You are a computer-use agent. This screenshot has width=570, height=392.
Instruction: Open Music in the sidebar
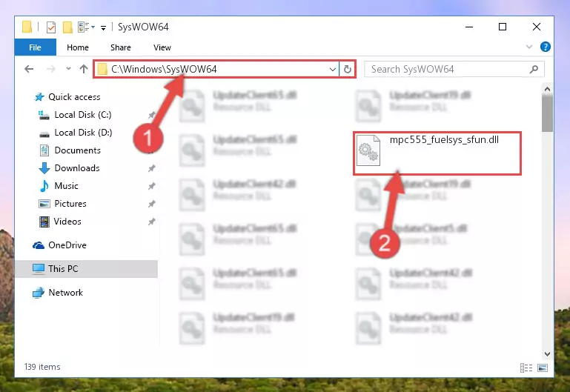(x=66, y=186)
